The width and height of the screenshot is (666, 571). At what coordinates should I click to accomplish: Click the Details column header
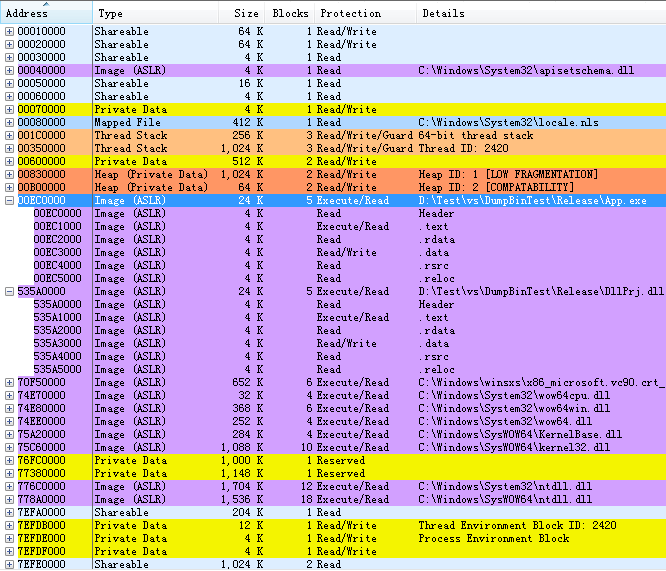click(x=443, y=14)
